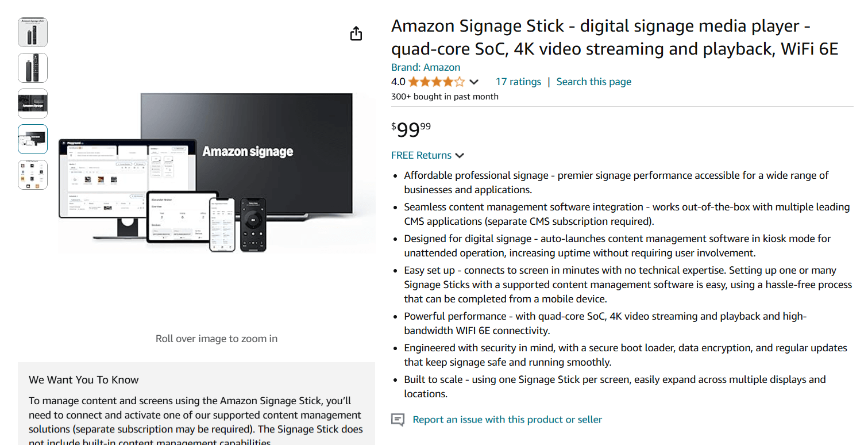Select the Amazon signage logo thumbnail
Image resolution: width=868 pixels, height=445 pixels.
click(x=33, y=103)
